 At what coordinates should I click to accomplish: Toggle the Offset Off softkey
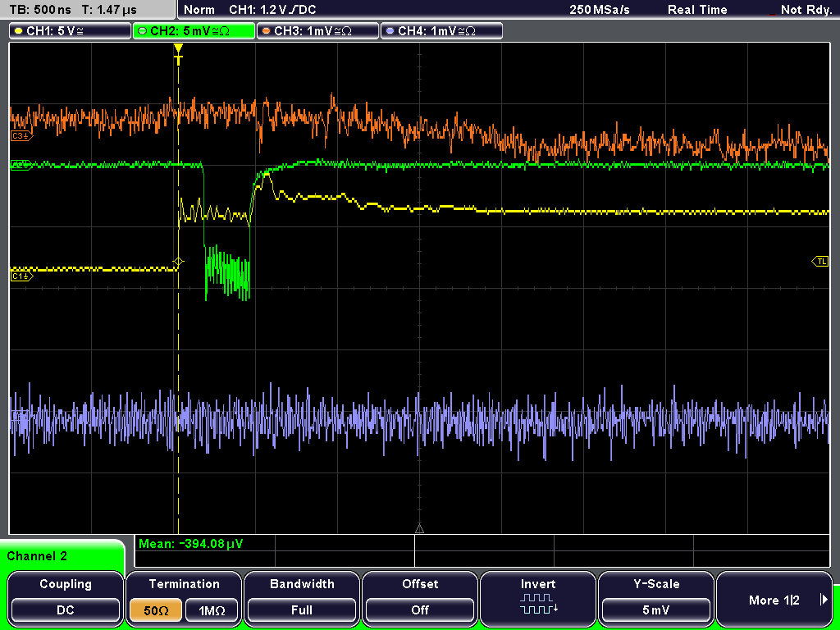pos(420,598)
